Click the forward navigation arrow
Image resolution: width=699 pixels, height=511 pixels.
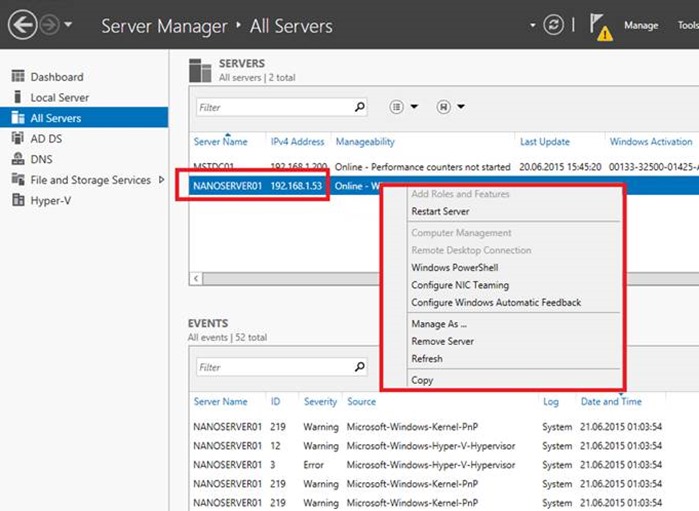[49, 25]
